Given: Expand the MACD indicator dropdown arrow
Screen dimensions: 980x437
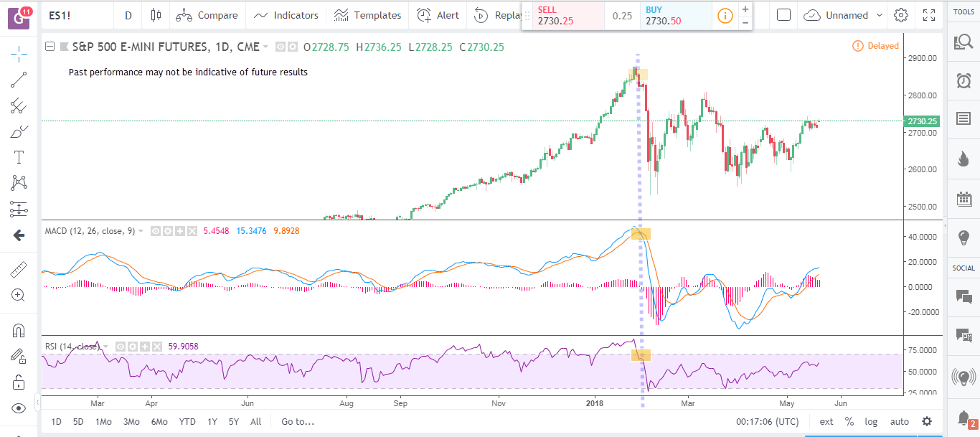Looking at the screenshot, I should (141, 231).
